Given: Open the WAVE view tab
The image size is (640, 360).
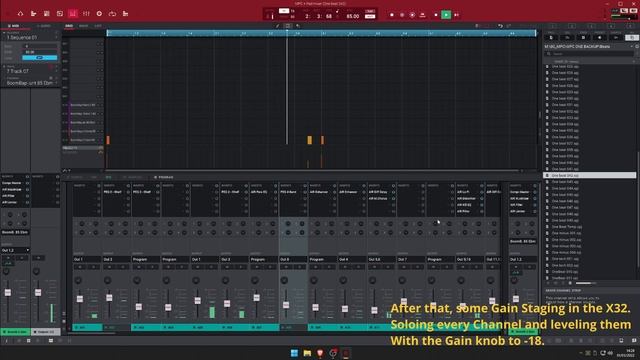Looking at the screenshot, I should coord(83,26).
